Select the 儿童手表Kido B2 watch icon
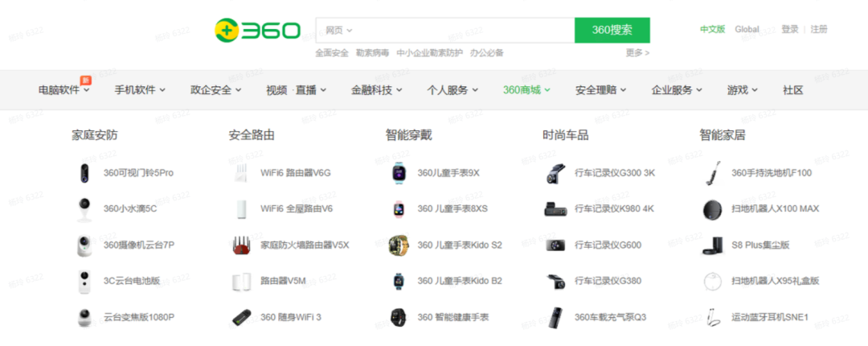868x346 pixels. click(x=399, y=281)
